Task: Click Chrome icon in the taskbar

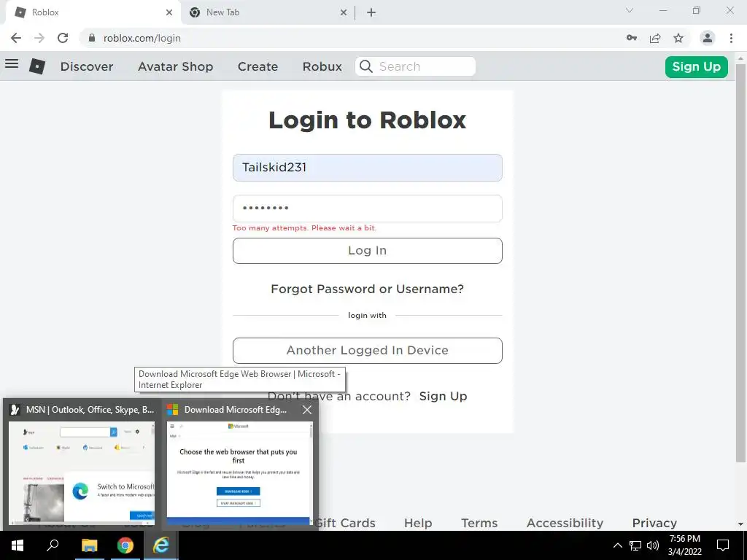Action: pyautogui.click(x=125, y=545)
